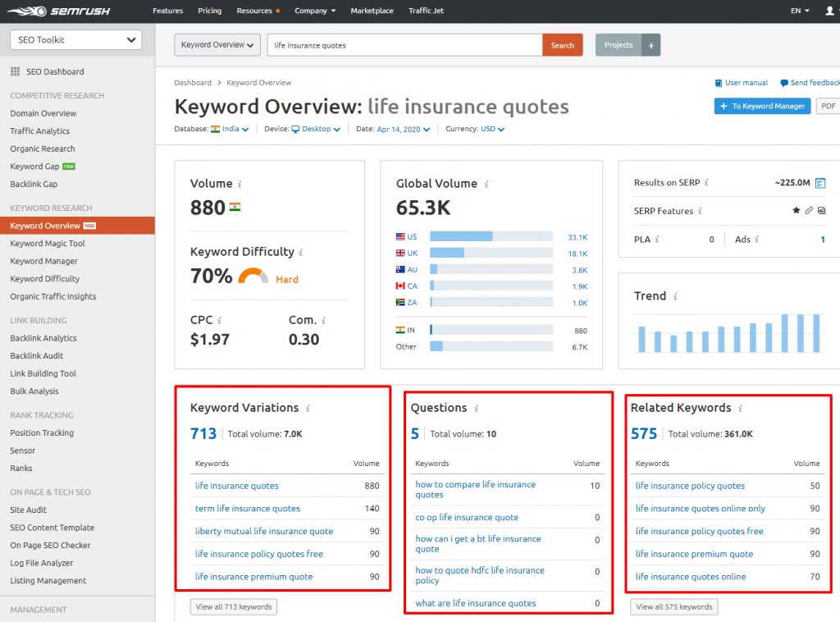840x622 pixels.
Task: Open the Date Apr 14, 2020 dropdown
Action: (404, 129)
